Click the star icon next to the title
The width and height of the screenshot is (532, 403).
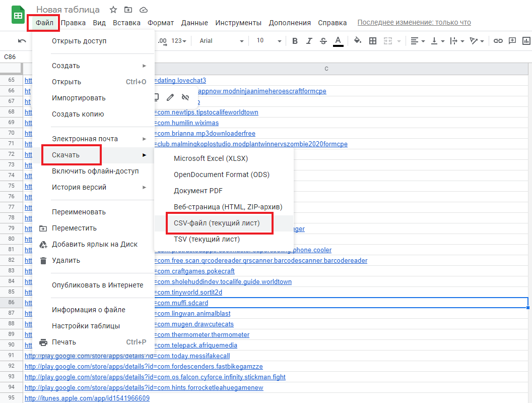[113, 10]
